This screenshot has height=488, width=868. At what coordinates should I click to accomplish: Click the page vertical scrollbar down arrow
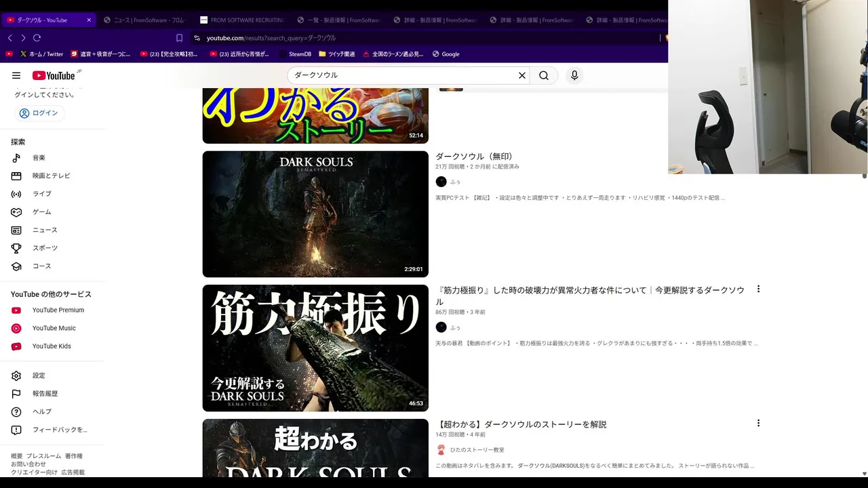click(x=864, y=473)
